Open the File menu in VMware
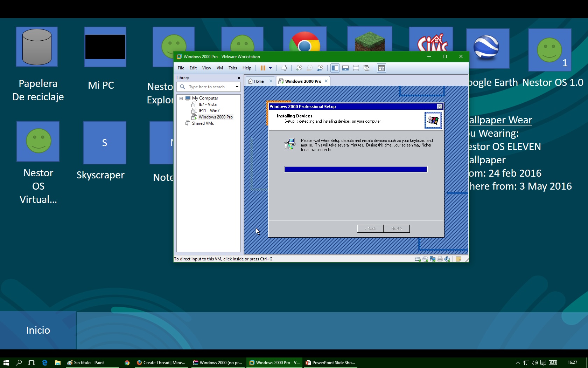The height and width of the screenshot is (368, 588). 181,68
